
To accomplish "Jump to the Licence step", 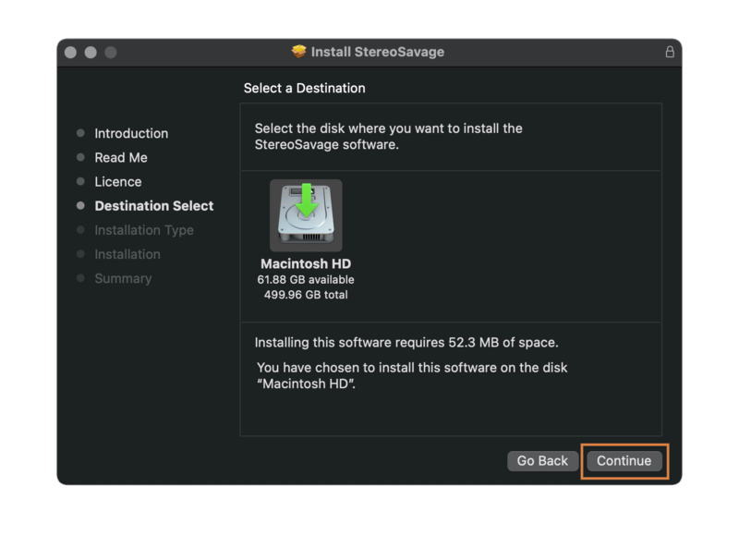I will [x=117, y=181].
